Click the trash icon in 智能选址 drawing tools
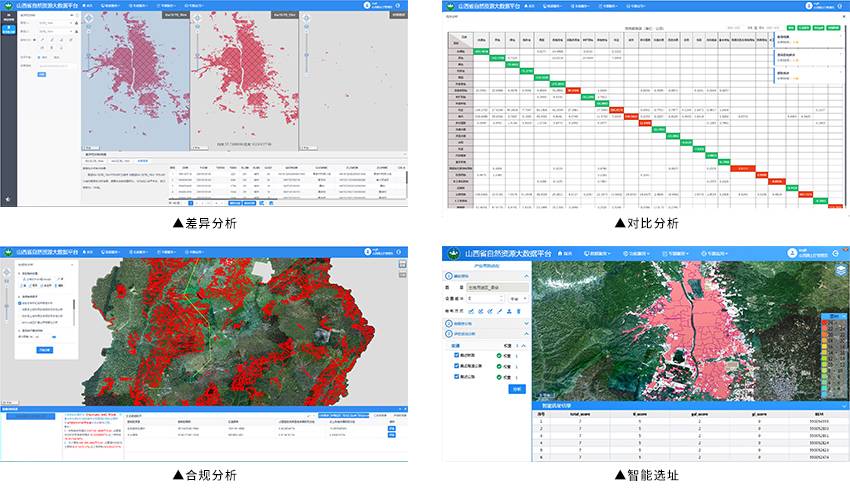 point(516,310)
